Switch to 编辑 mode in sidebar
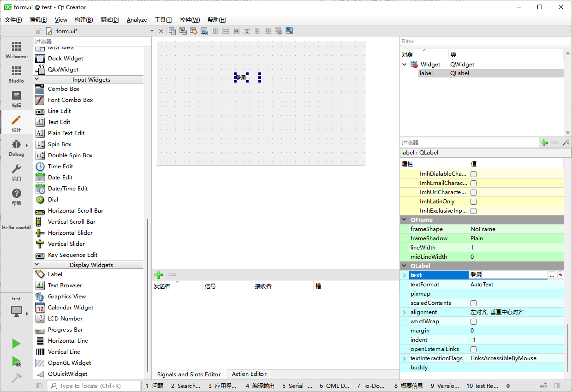The image size is (572, 392). (x=17, y=99)
